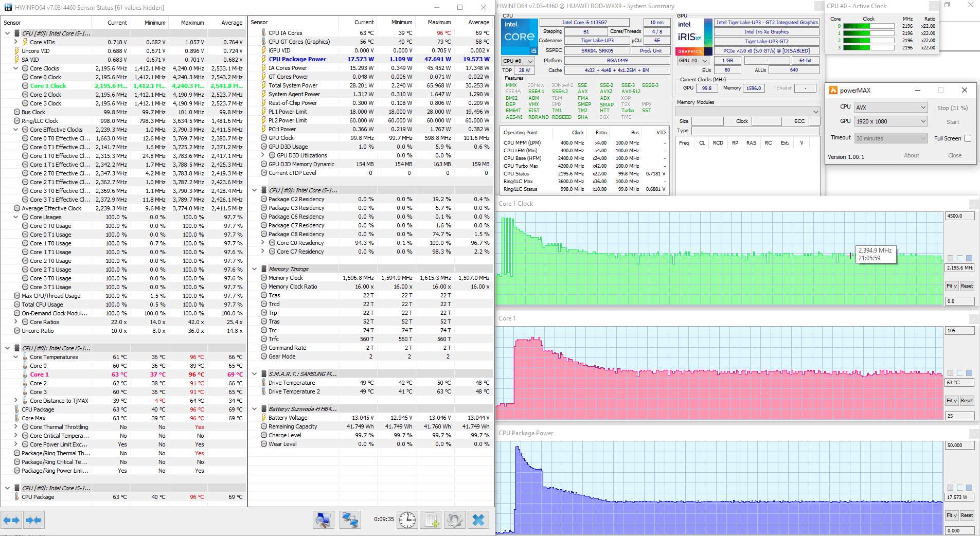
Task: Click the 105 max field on Core 1 graph
Action: click(960, 331)
